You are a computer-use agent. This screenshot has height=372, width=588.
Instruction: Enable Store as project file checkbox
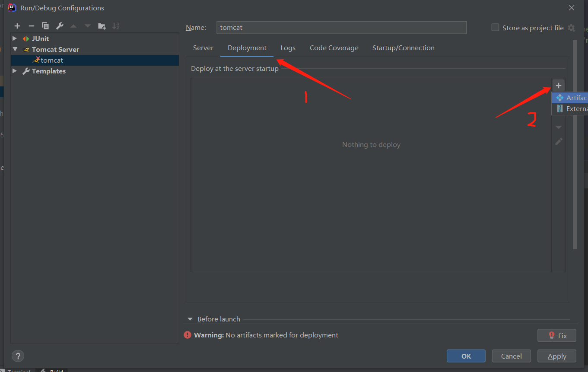[495, 28]
